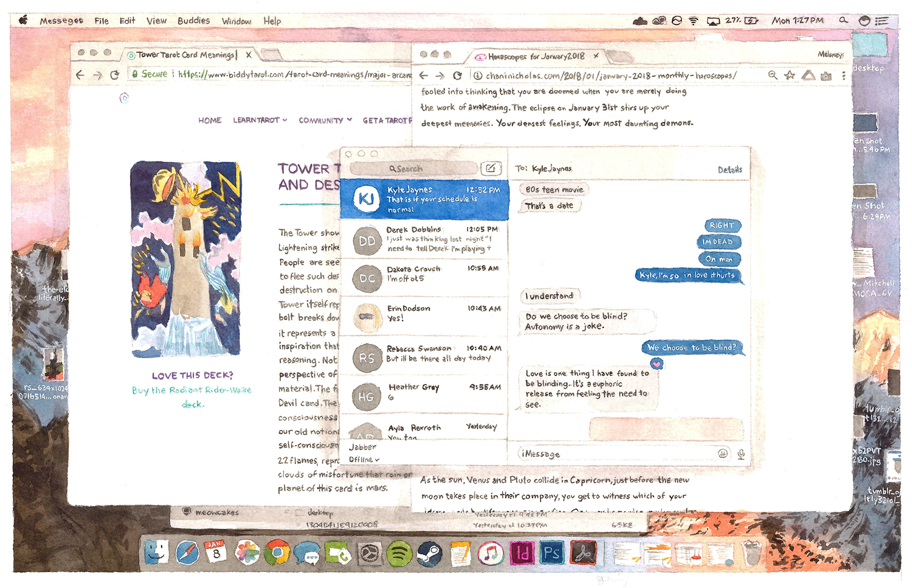Click the AirPlay display icon

[x=713, y=21]
